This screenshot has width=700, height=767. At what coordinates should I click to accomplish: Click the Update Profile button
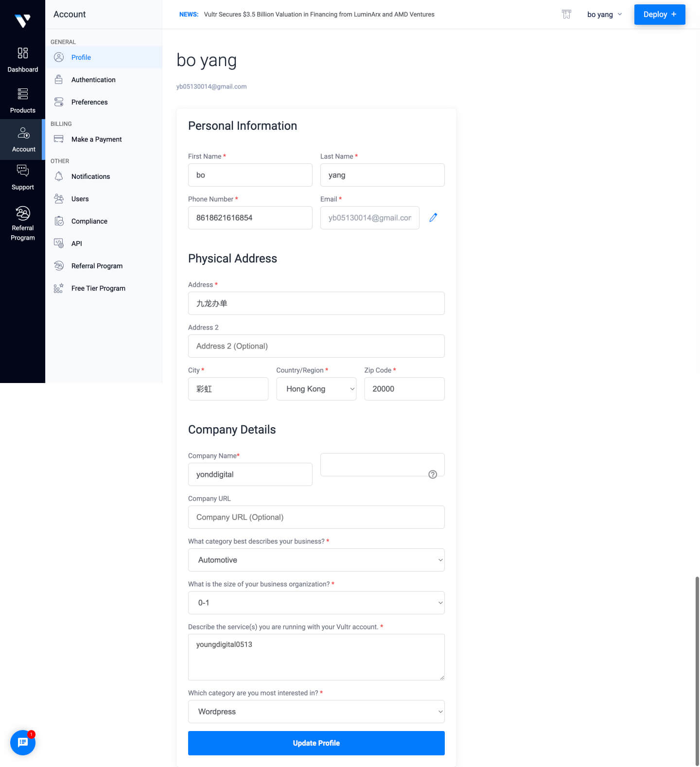(x=316, y=743)
